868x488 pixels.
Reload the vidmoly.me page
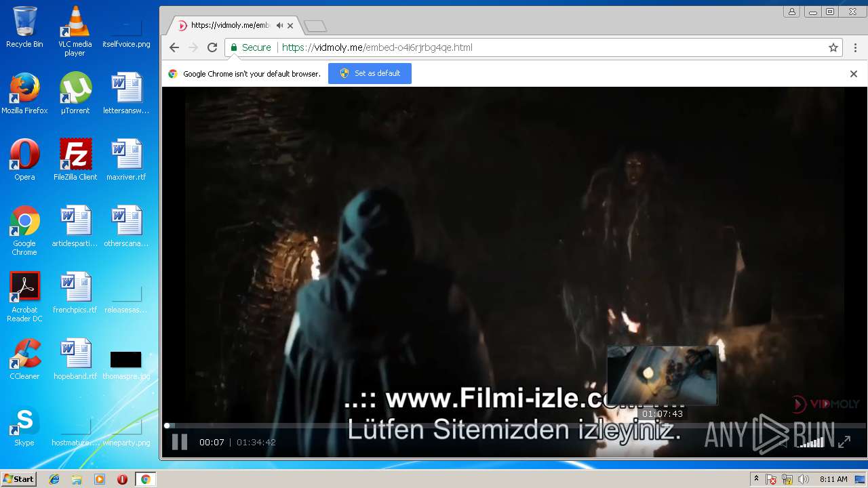click(x=212, y=47)
